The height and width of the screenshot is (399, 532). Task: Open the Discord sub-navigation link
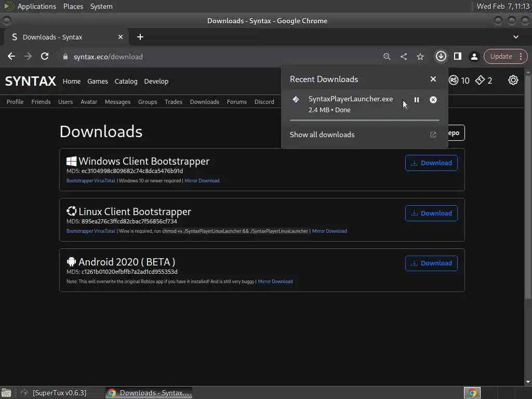pos(264,102)
